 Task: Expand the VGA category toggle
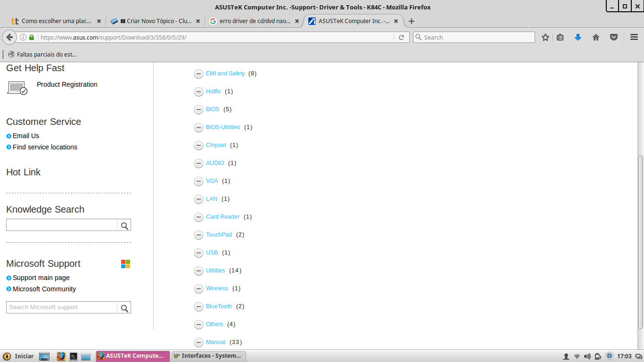[x=198, y=181]
